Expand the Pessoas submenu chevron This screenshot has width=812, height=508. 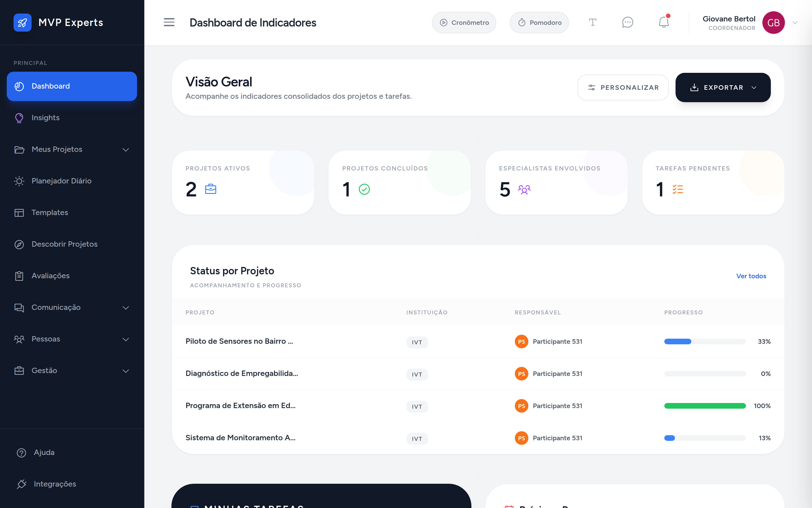[x=126, y=339]
